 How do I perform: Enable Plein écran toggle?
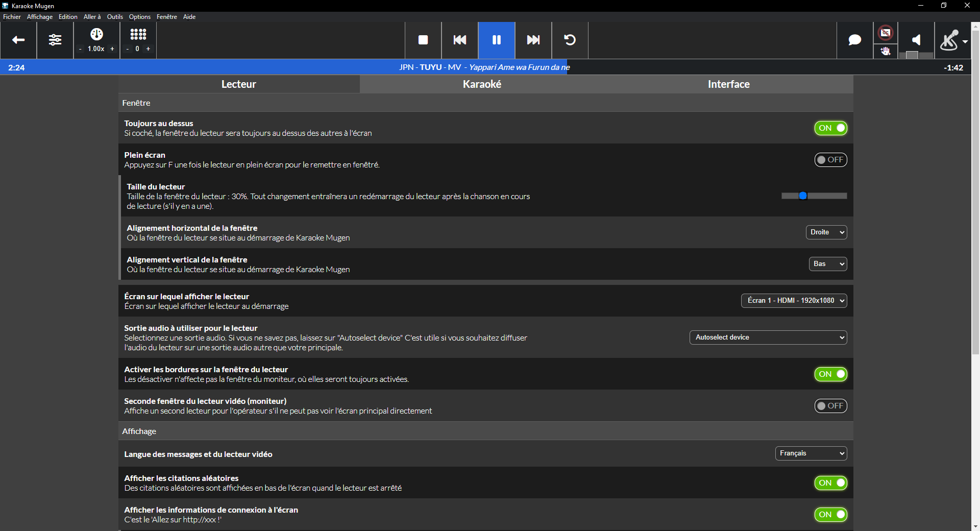pos(830,160)
